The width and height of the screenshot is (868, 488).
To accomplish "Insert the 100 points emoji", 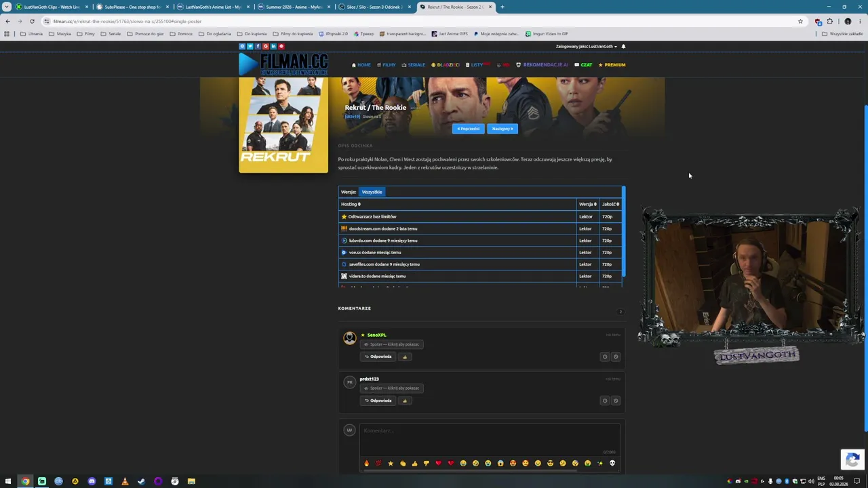I will click(378, 463).
